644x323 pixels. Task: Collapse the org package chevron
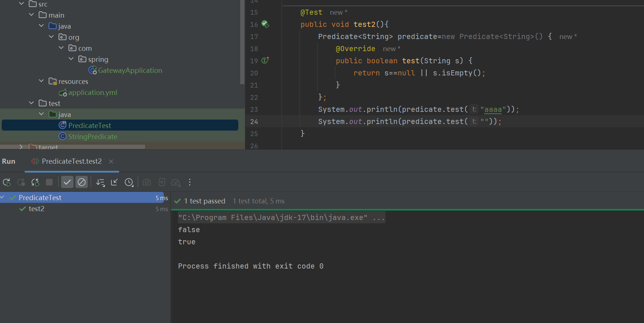[x=51, y=37]
